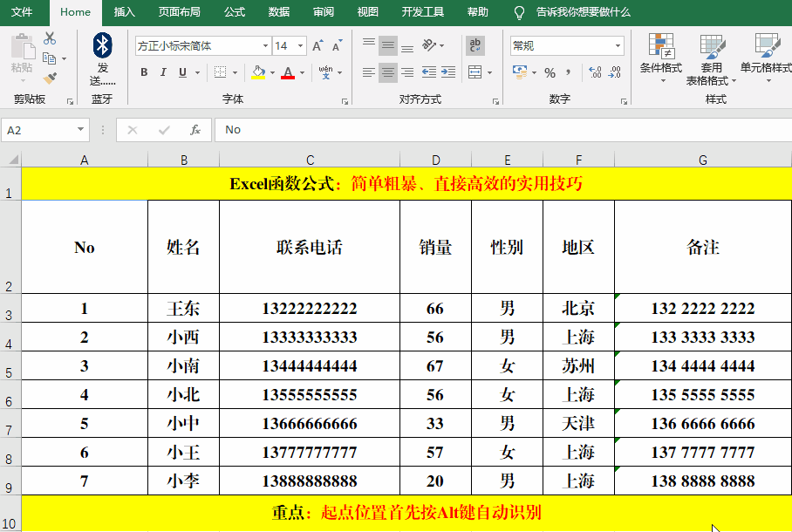
Task: Click the Cut scissors icon
Action: pos(50,38)
